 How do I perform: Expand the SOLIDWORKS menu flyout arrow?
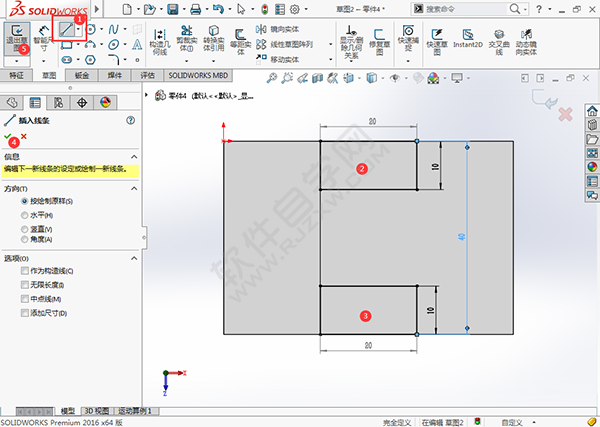[x=97, y=8]
